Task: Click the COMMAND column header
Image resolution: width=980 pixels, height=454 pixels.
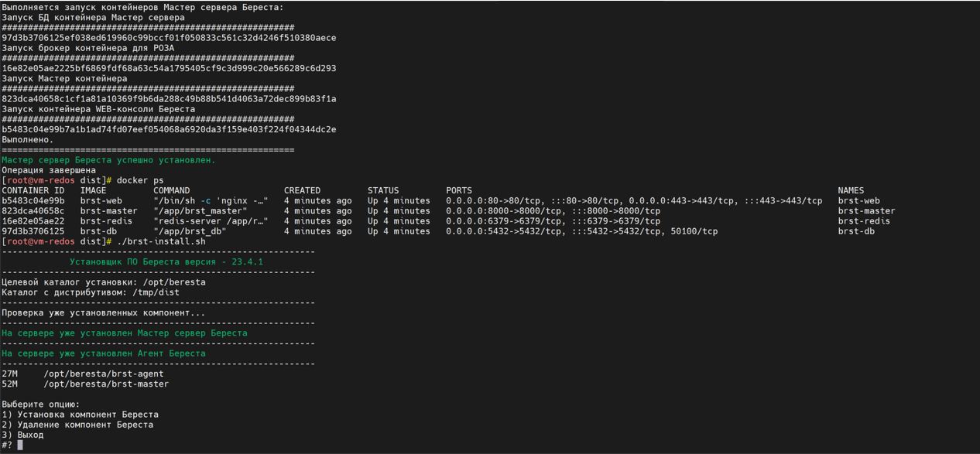Action: (171, 190)
